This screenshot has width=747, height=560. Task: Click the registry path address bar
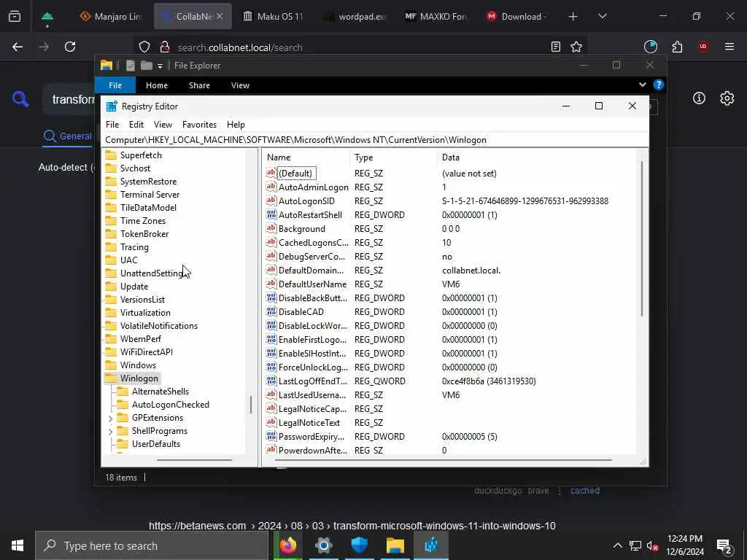(x=374, y=139)
